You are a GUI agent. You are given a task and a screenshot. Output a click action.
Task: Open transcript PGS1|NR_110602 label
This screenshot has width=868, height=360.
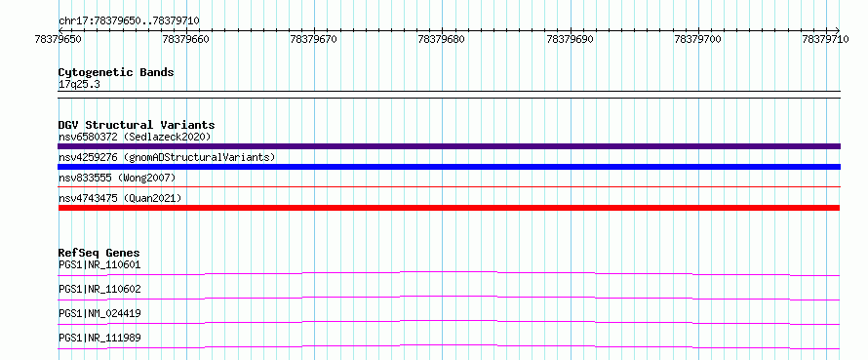[99, 289]
